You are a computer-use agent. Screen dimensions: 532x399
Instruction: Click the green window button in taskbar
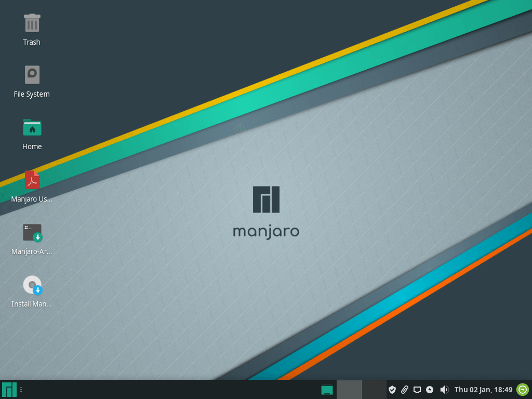click(x=327, y=389)
